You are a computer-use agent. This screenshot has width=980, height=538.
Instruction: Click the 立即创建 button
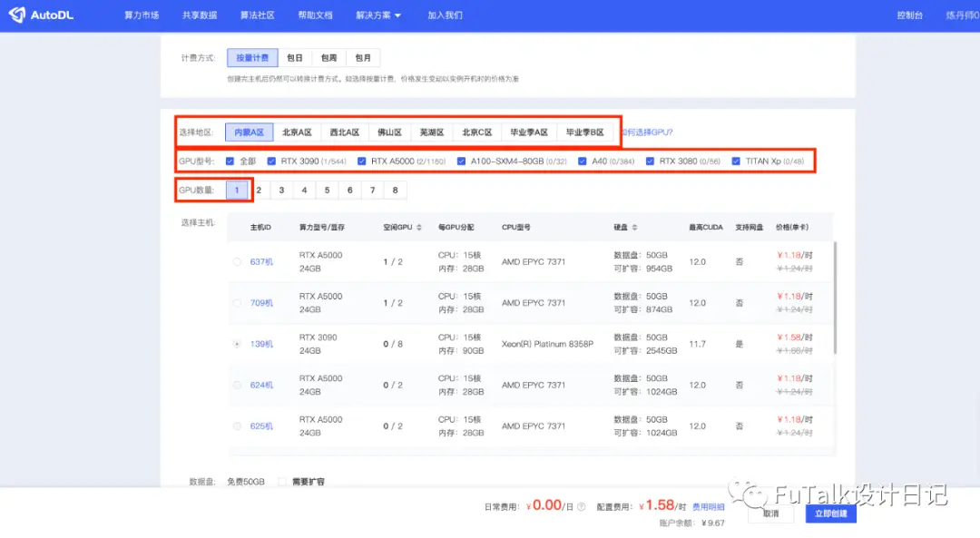point(830,514)
